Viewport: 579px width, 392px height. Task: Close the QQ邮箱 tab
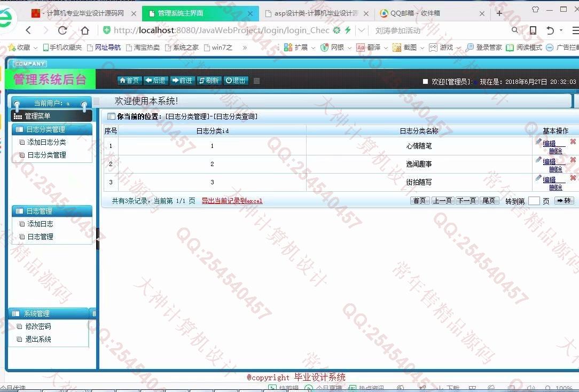(x=482, y=14)
